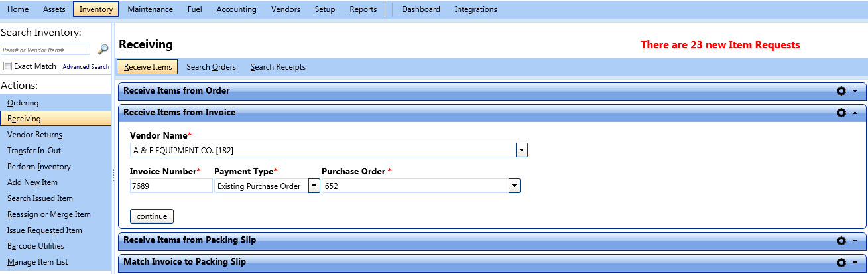The image size is (868, 274).
Task: Switch to the Search Receipts tab
Action: [x=278, y=67]
